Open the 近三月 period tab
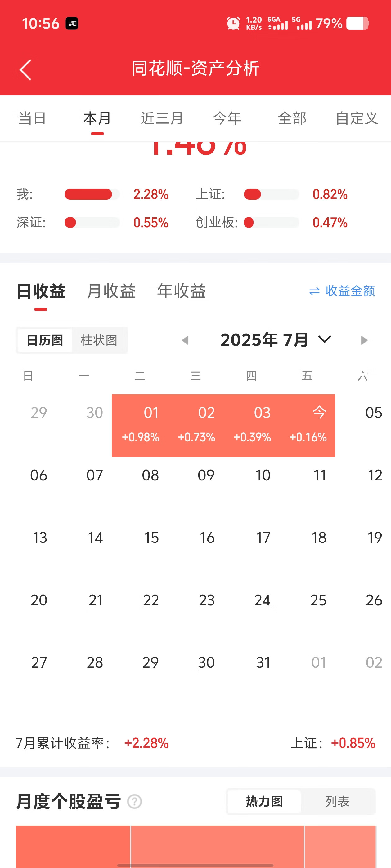This screenshot has height=868, width=391. click(x=162, y=118)
